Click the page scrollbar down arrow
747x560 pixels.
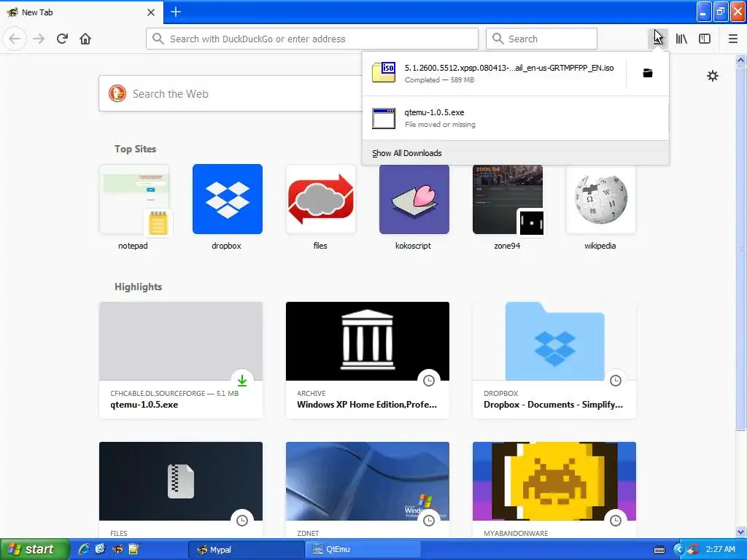click(740, 532)
